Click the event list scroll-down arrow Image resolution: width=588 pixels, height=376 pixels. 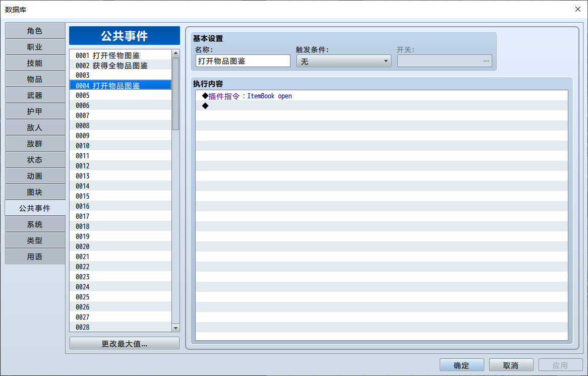pyautogui.click(x=175, y=328)
